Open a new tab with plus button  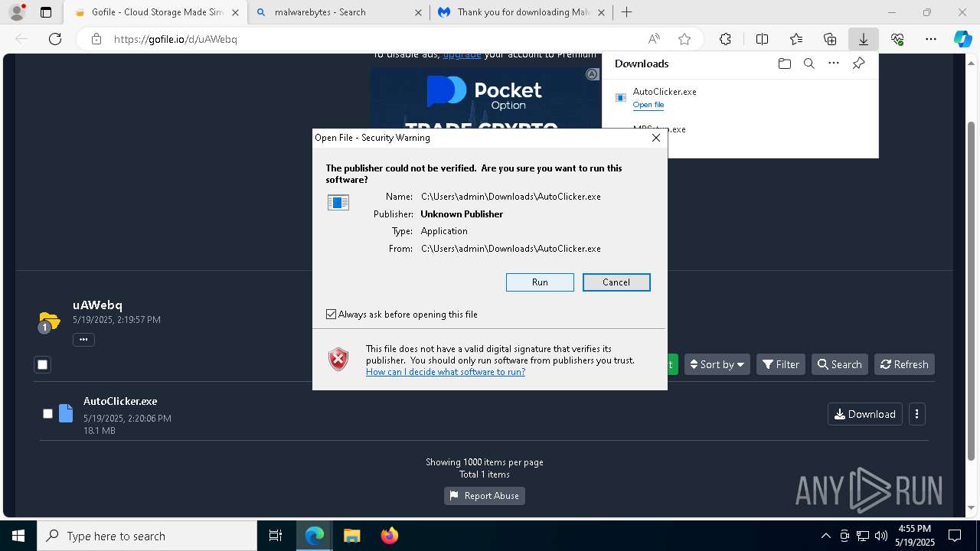click(x=627, y=12)
